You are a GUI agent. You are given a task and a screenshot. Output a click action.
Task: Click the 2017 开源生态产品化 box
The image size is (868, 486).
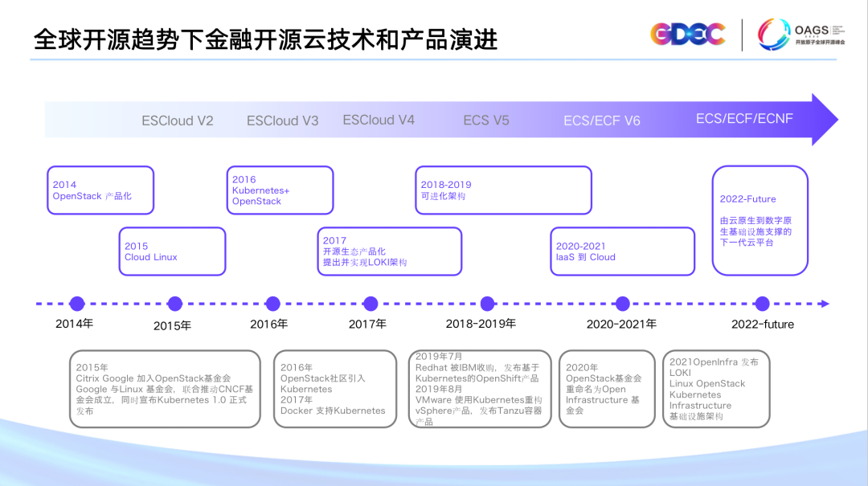point(390,251)
